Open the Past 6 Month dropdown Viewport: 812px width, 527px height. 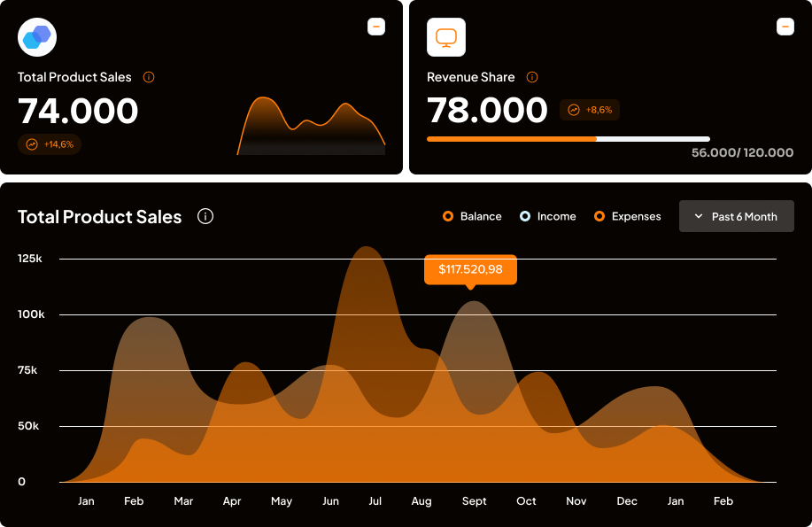pos(736,216)
